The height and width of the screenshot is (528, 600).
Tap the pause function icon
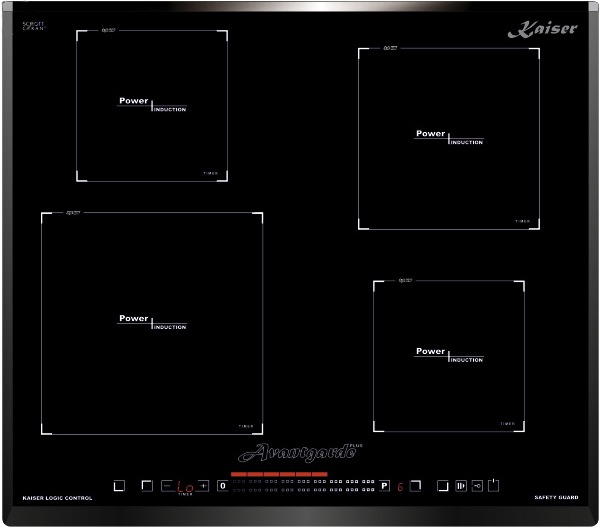[x=461, y=486]
